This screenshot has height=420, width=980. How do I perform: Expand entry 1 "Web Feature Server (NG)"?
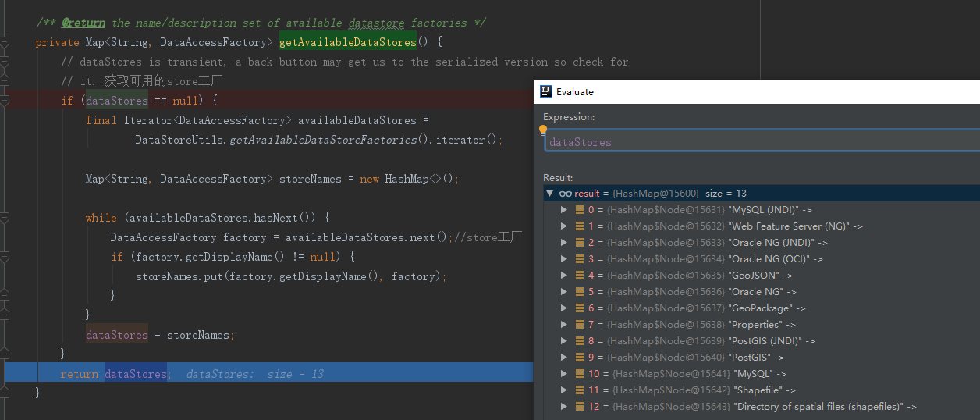(564, 226)
